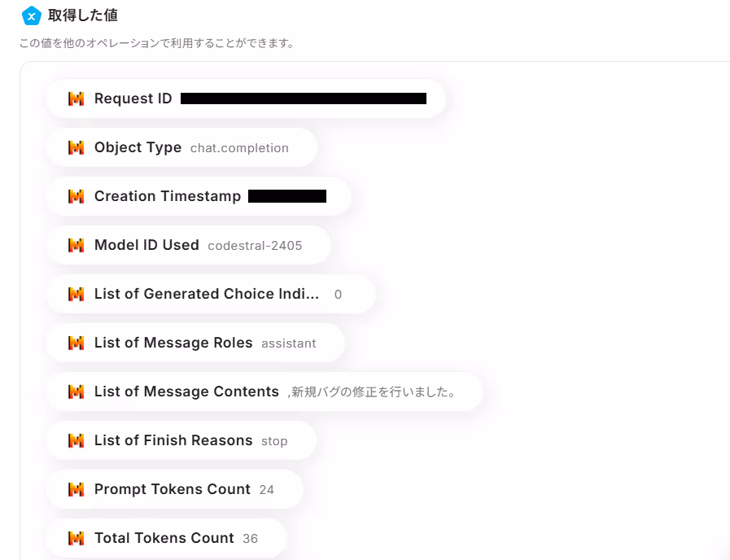Click the 取得した値 section heading
The image size is (730, 560).
tap(83, 15)
